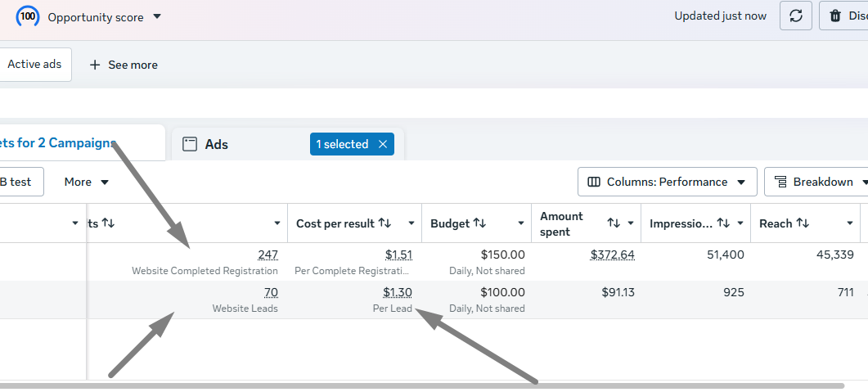The height and width of the screenshot is (392, 868).
Task: Click the Active ads filter button
Action: (x=34, y=64)
